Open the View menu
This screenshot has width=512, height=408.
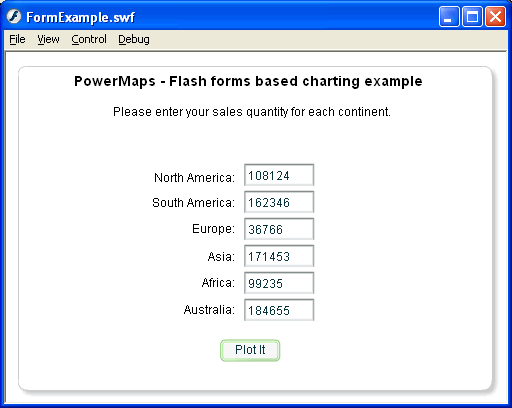pos(48,39)
